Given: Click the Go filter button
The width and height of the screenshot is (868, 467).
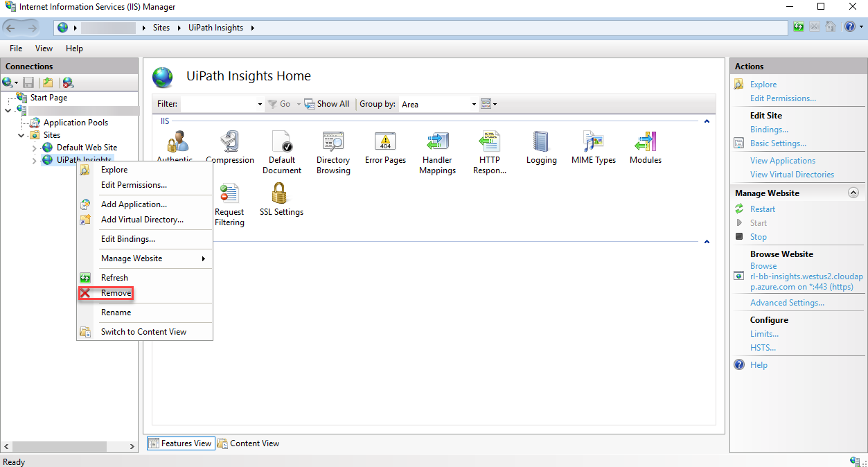Looking at the screenshot, I should [x=279, y=104].
